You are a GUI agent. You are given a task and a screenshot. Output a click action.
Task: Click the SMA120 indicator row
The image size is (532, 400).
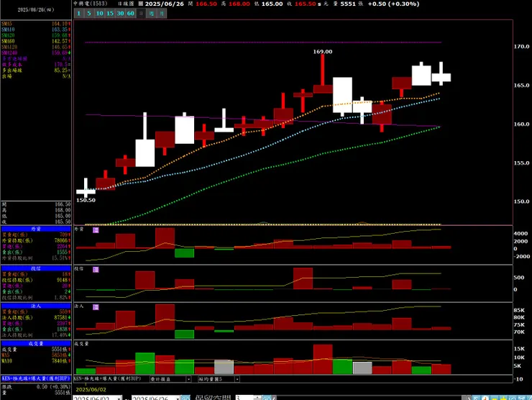pyautogui.click(x=36, y=47)
